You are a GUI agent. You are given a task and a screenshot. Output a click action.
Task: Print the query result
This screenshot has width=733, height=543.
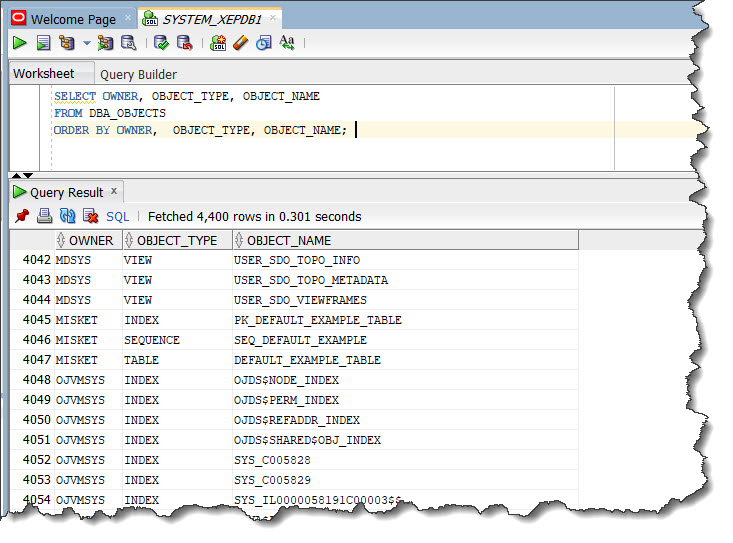[44, 216]
